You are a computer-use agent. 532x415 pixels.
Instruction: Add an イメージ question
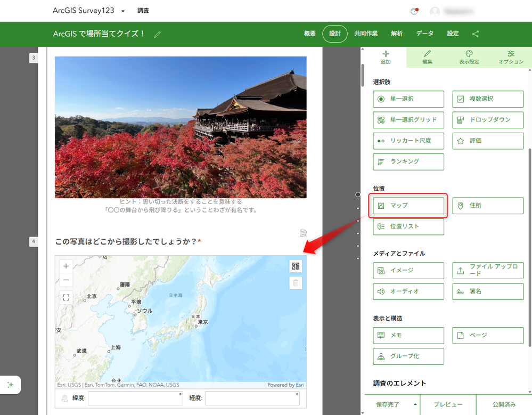point(408,271)
